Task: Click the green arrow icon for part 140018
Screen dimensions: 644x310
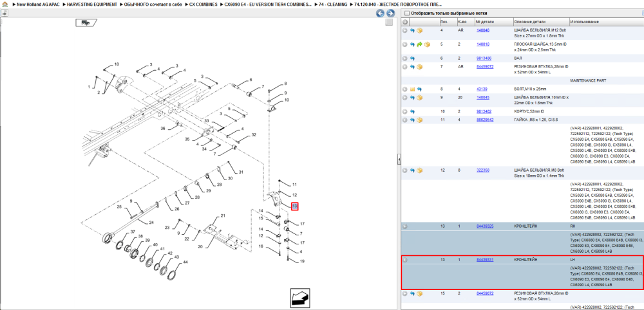Action: coord(419,44)
